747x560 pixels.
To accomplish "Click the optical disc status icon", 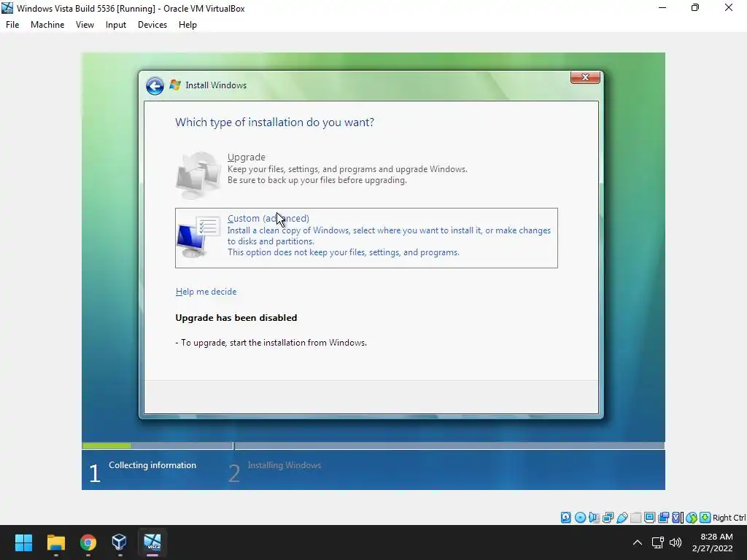I will coord(580,518).
